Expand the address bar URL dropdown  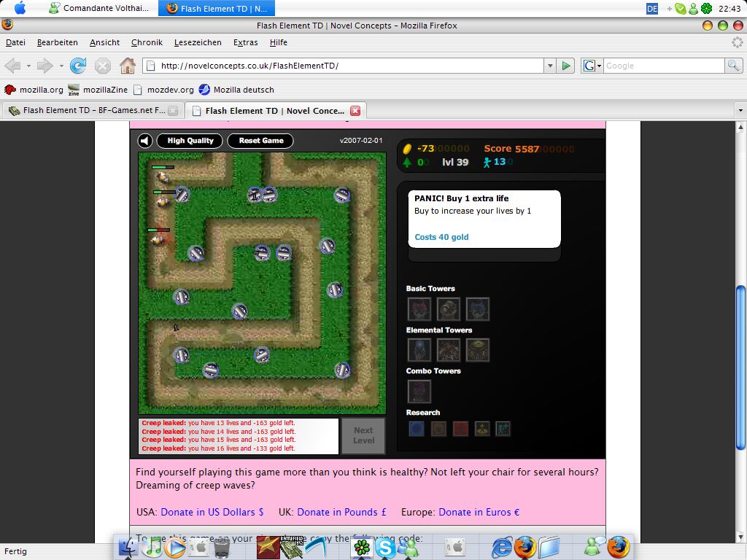click(550, 66)
